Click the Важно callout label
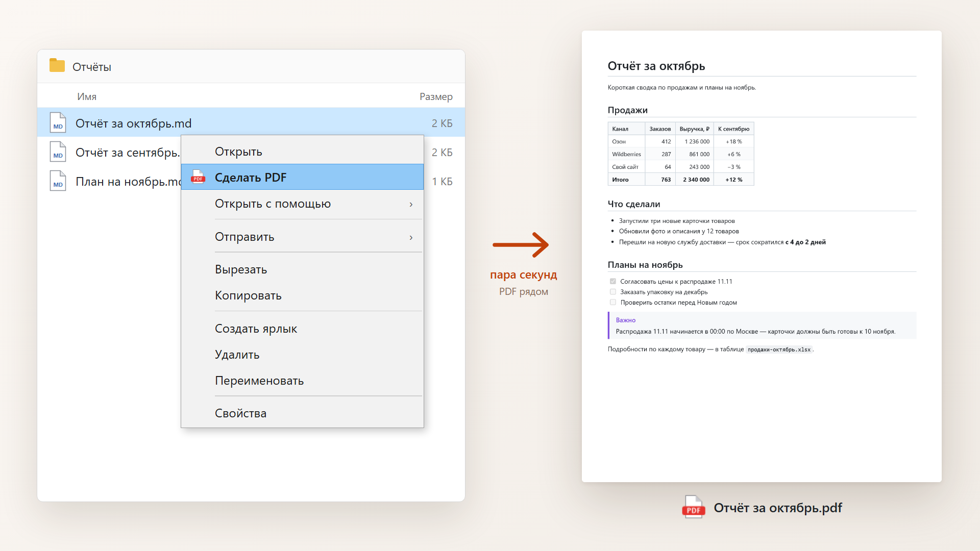Viewport: 980px width, 551px height. [x=626, y=320]
